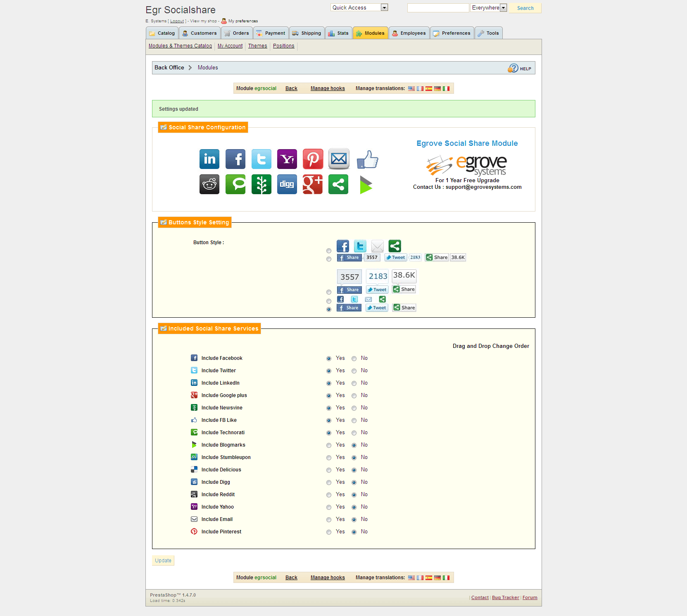The height and width of the screenshot is (616, 687).
Task: Click the Digg blue icon
Action: 287,184
